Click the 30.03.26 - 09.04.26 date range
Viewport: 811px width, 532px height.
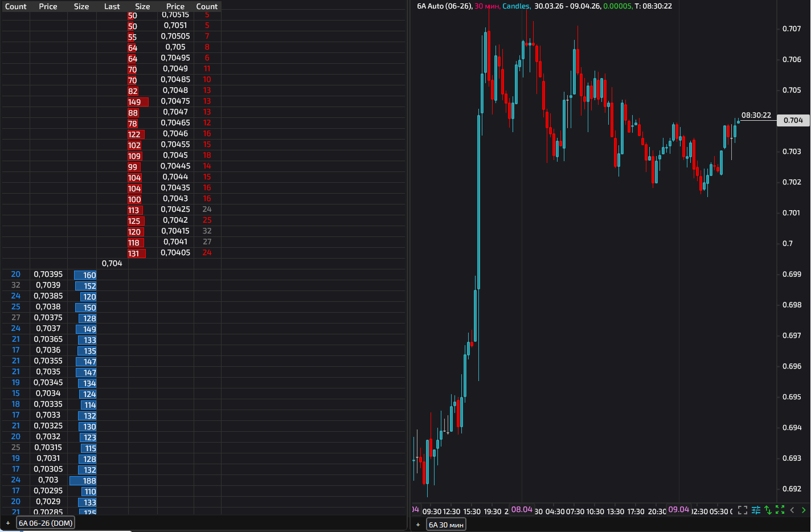pyautogui.click(x=567, y=6)
